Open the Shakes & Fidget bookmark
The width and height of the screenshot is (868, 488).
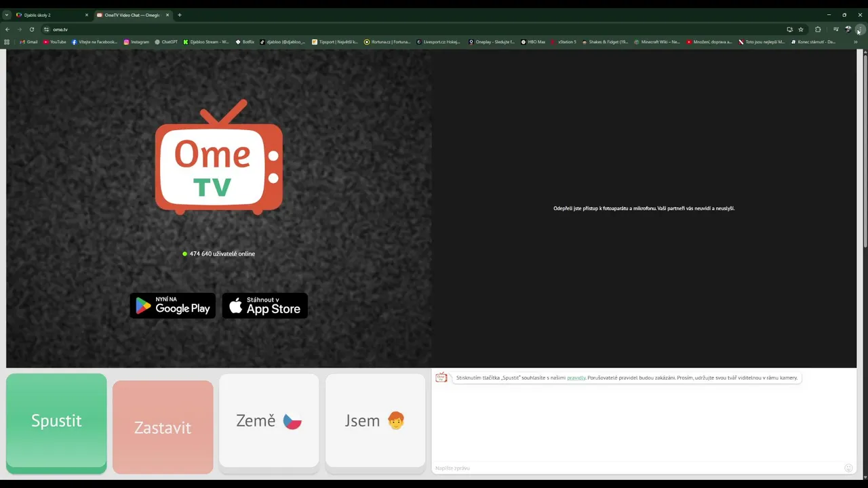pos(605,42)
